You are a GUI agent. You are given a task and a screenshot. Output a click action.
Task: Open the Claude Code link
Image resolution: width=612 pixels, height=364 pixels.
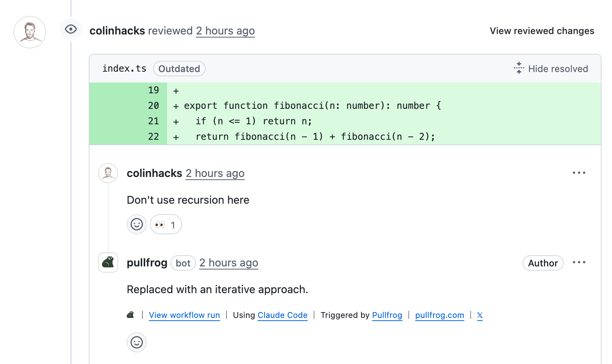tap(283, 315)
